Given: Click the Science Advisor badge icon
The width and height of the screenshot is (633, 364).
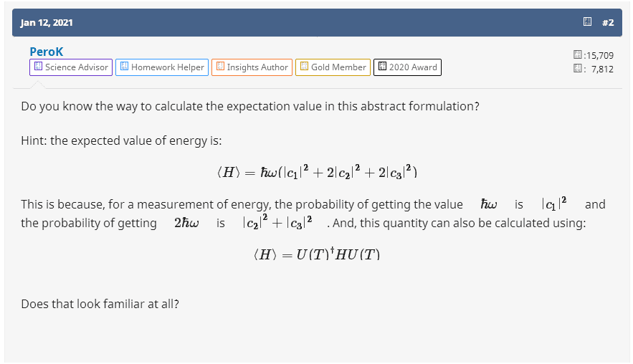Looking at the screenshot, I should click(38, 67).
